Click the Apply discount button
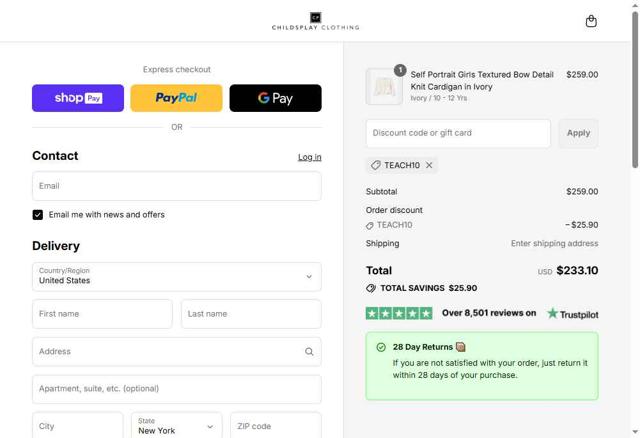Viewport: 640px width, 438px height. (578, 133)
